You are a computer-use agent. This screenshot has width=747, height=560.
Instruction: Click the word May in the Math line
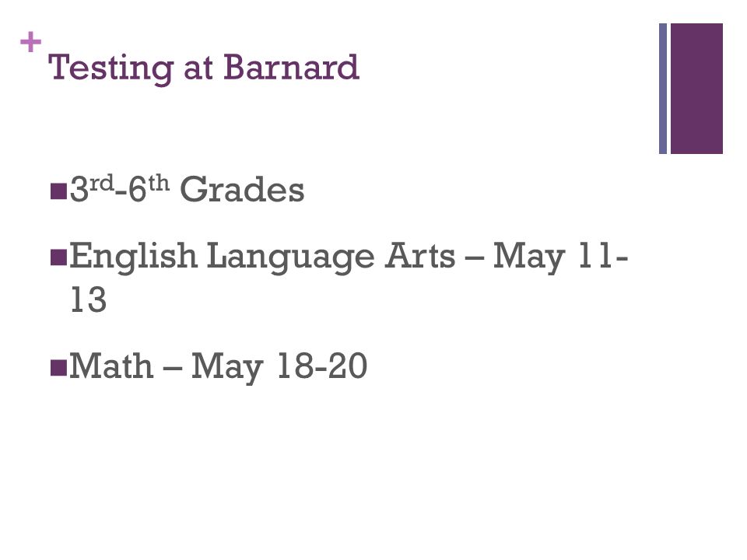(227, 368)
